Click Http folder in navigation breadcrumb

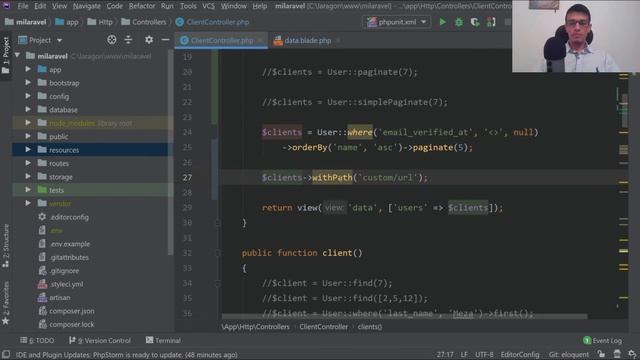[x=100, y=22]
